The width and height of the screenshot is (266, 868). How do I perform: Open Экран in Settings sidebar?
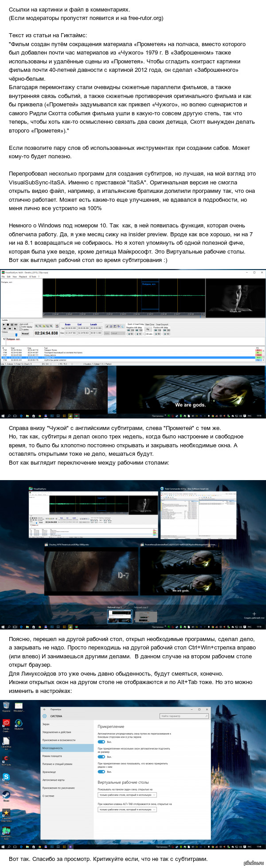click(67, 724)
